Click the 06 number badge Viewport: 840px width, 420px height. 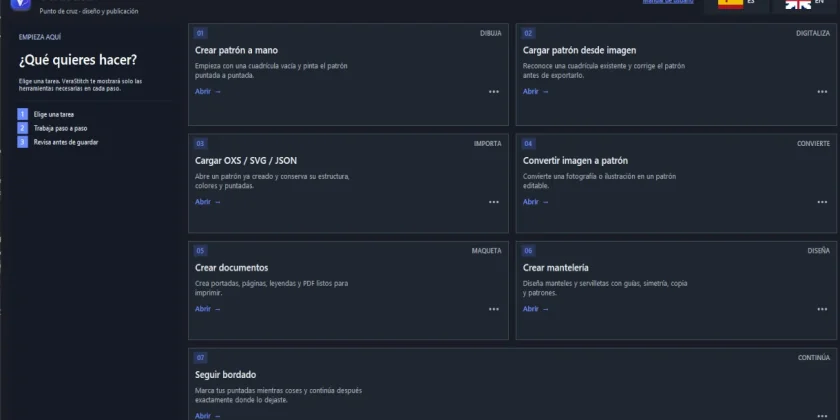pyautogui.click(x=529, y=251)
